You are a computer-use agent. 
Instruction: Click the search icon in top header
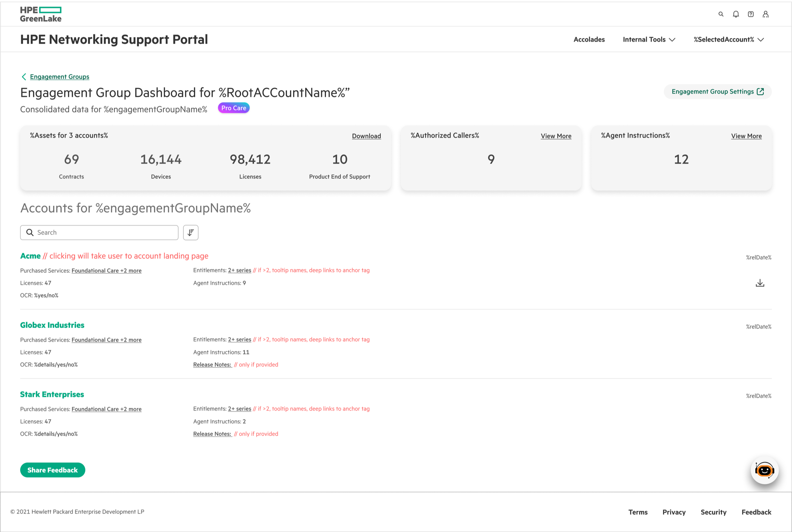721,14
